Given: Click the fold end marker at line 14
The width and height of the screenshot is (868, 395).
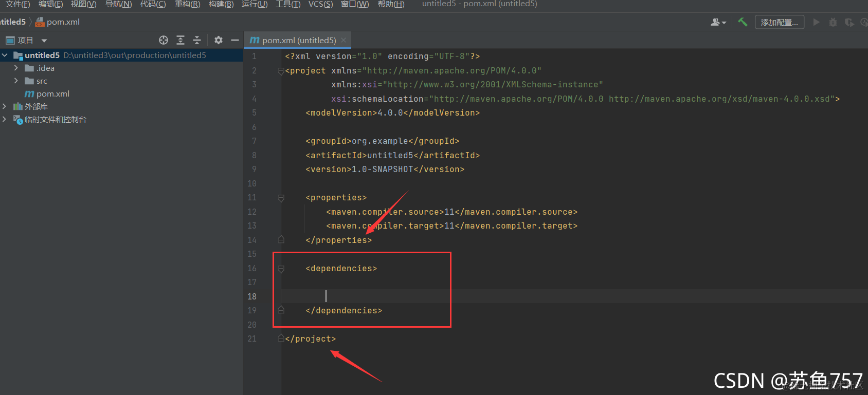Looking at the screenshot, I should 281,239.
